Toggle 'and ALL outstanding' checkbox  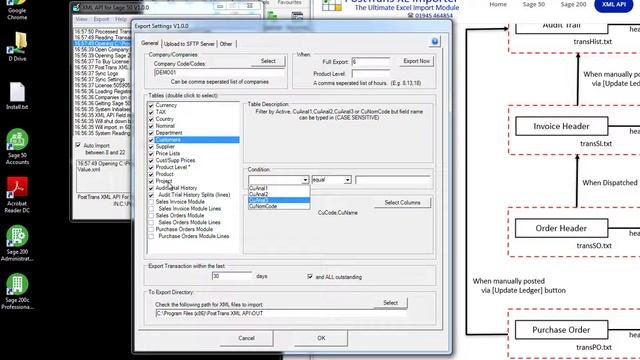coord(310,276)
